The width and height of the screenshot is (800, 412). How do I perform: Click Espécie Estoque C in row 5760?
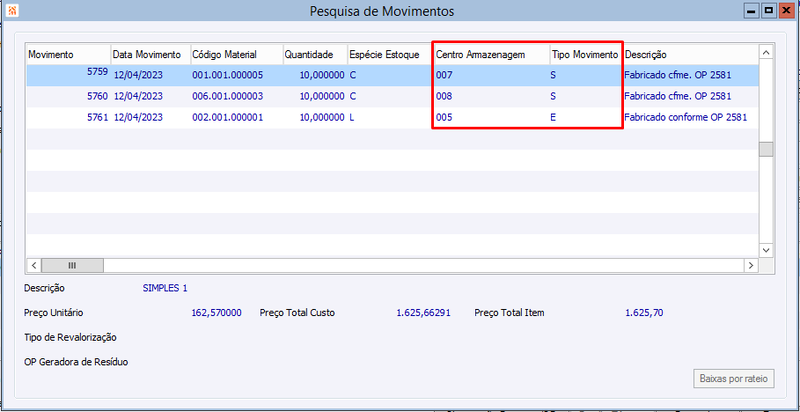point(353,96)
